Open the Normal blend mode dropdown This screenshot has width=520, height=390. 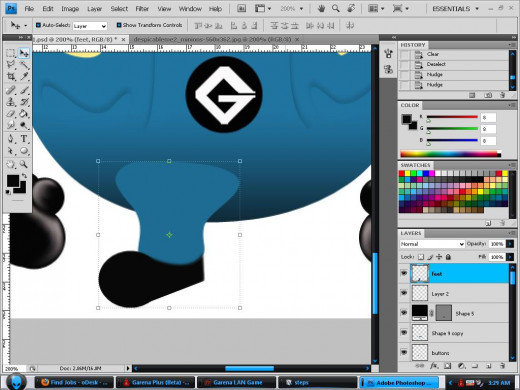point(432,244)
